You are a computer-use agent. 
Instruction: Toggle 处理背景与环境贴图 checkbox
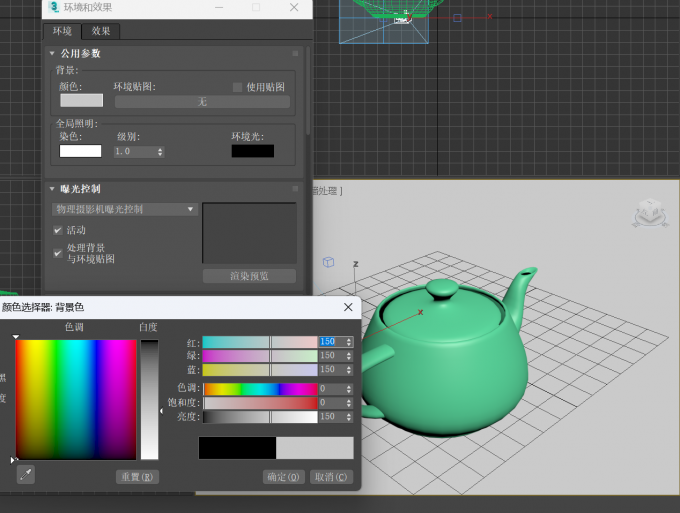click(x=58, y=253)
